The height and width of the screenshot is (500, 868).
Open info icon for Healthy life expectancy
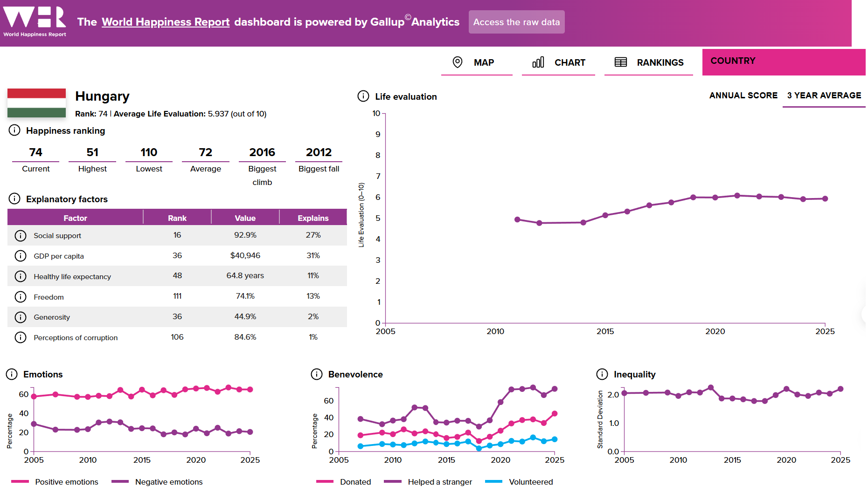(21, 276)
